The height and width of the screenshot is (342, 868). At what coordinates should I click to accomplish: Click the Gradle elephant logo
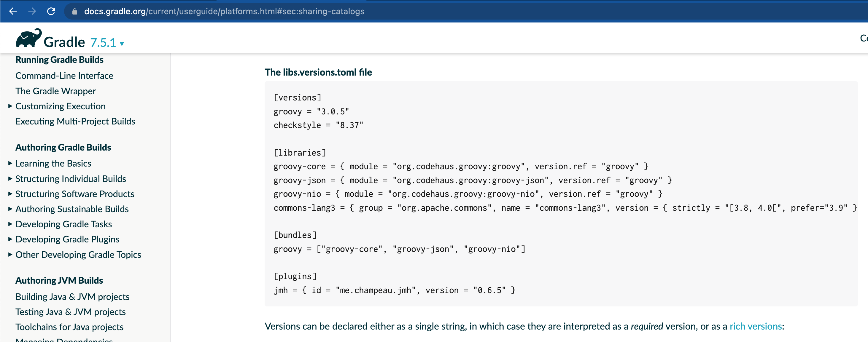pyautogui.click(x=29, y=38)
